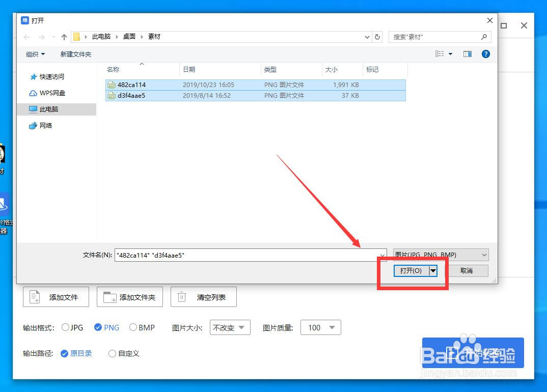Clear the list using the 清空列表 trash icon
Image resolution: width=547 pixels, height=392 pixels.
pyautogui.click(x=181, y=297)
